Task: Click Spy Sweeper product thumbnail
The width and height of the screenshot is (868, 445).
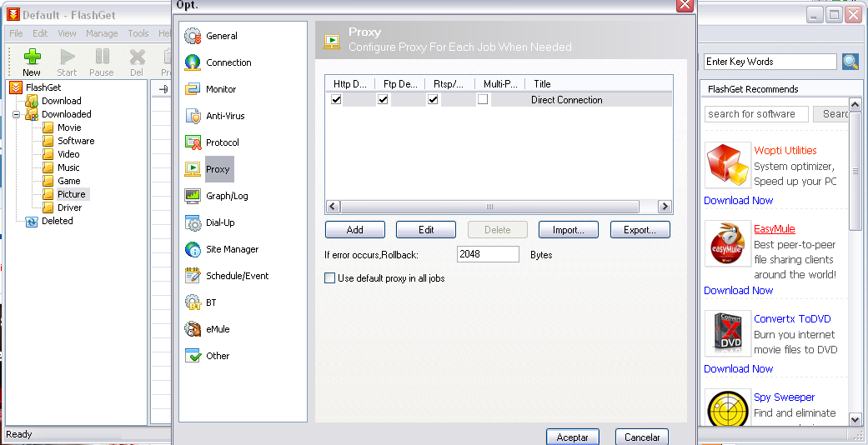Action: pyautogui.click(x=728, y=408)
